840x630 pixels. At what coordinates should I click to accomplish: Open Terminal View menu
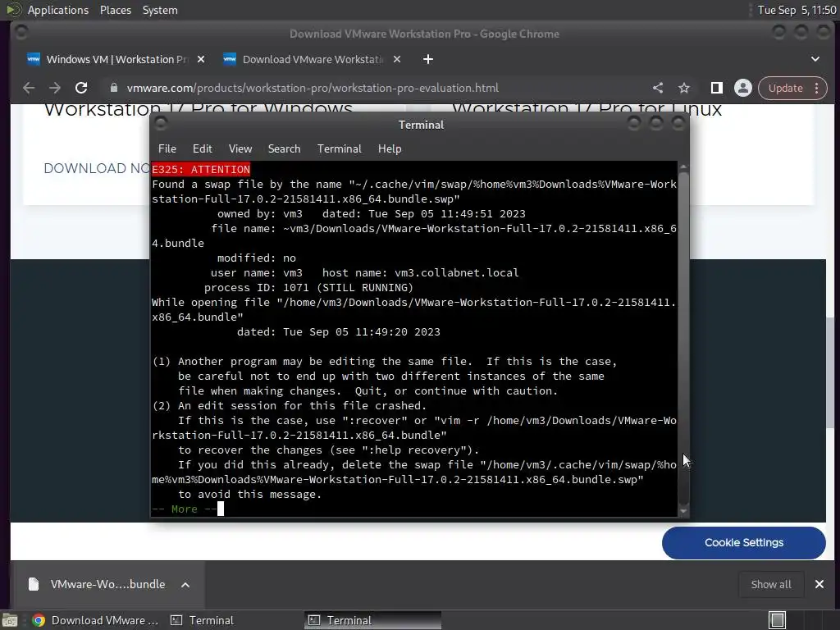[240, 148]
